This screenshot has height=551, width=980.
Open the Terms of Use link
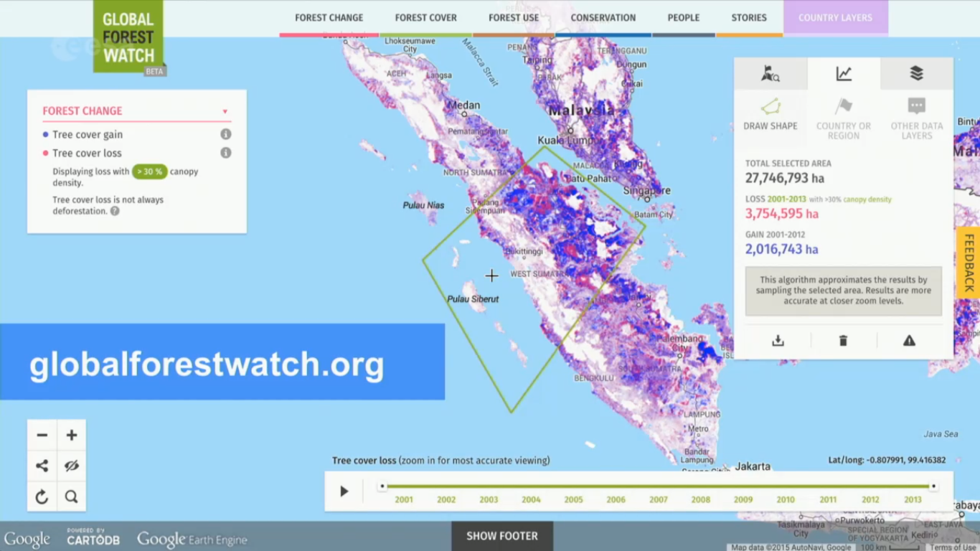point(953,547)
